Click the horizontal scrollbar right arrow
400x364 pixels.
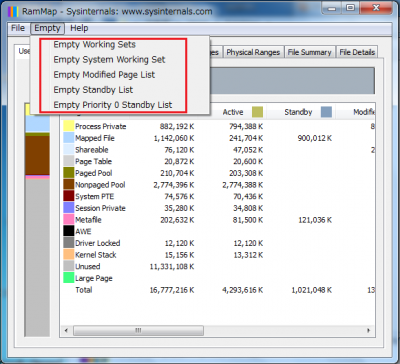[x=369, y=330]
